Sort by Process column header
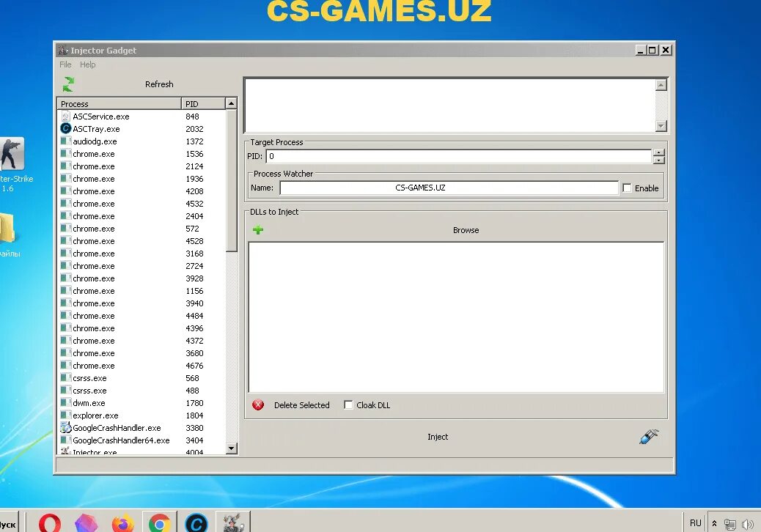This screenshot has width=761, height=532. [x=120, y=104]
